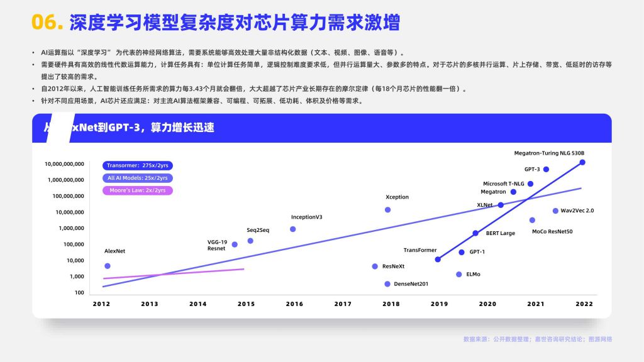Click the y-axis value "10,000,000,000"
Screen dimensions: 644x362
[x=65, y=164]
